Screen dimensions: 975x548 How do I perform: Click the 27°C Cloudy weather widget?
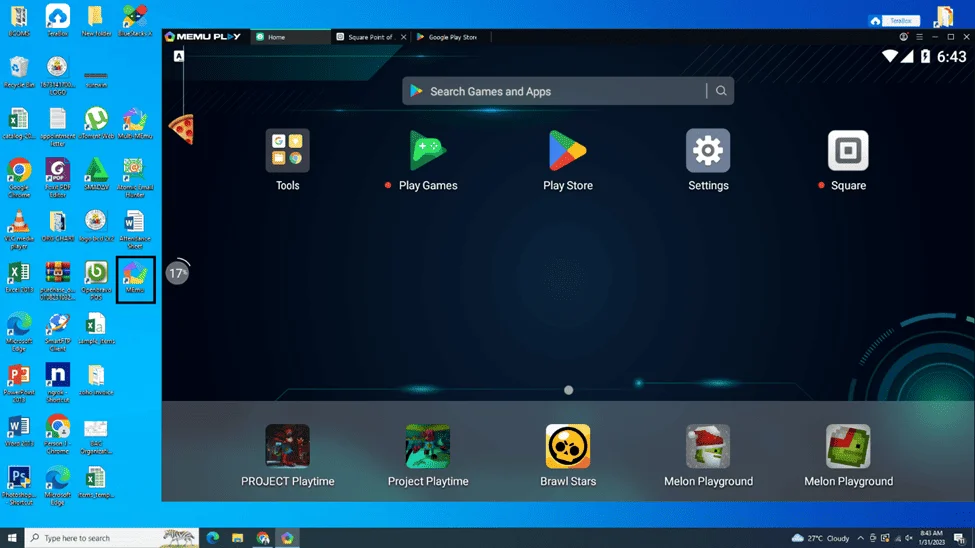point(820,538)
